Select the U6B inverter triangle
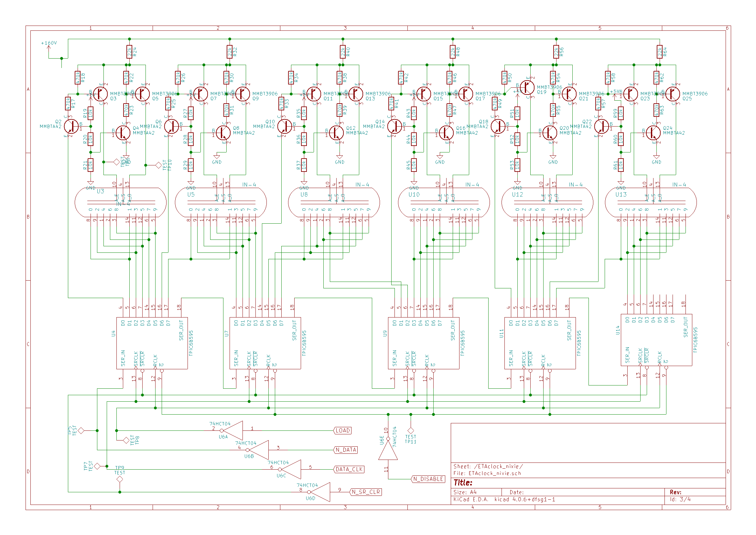Image resolution: width=756 pixels, height=535 pixels. click(x=259, y=450)
